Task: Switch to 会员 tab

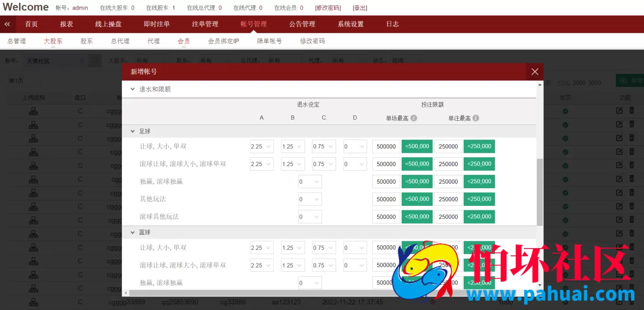Action: 184,41
